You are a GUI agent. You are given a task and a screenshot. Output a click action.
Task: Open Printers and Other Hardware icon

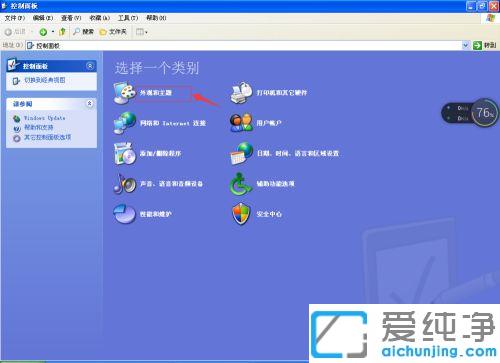coord(241,92)
